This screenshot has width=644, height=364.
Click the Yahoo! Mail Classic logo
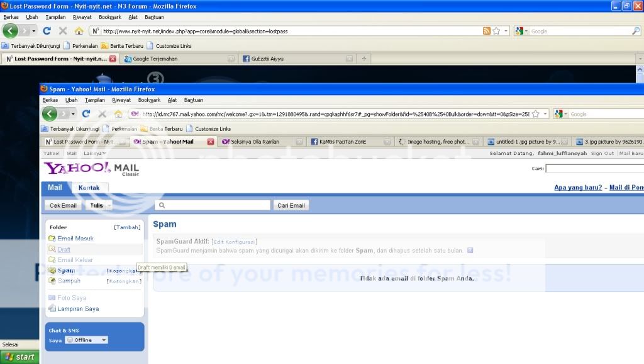coord(92,168)
